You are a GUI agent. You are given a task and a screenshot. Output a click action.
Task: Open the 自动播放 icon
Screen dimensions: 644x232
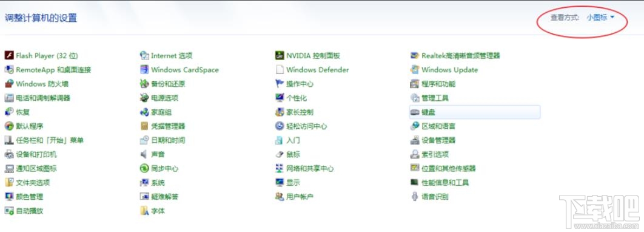pos(9,211)
